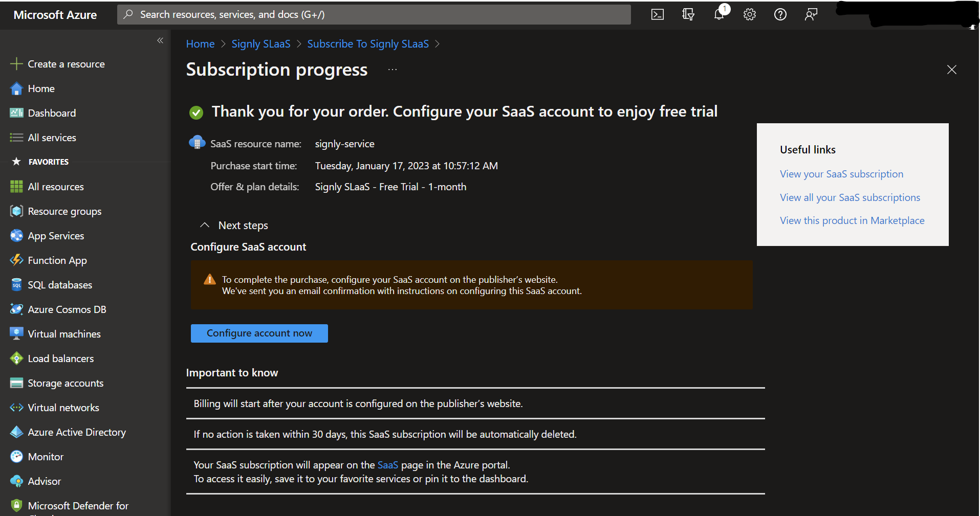Click the Load balancers diamond icon
The width and height of the screenshot is (980, 516).
[x=16, y=358]
